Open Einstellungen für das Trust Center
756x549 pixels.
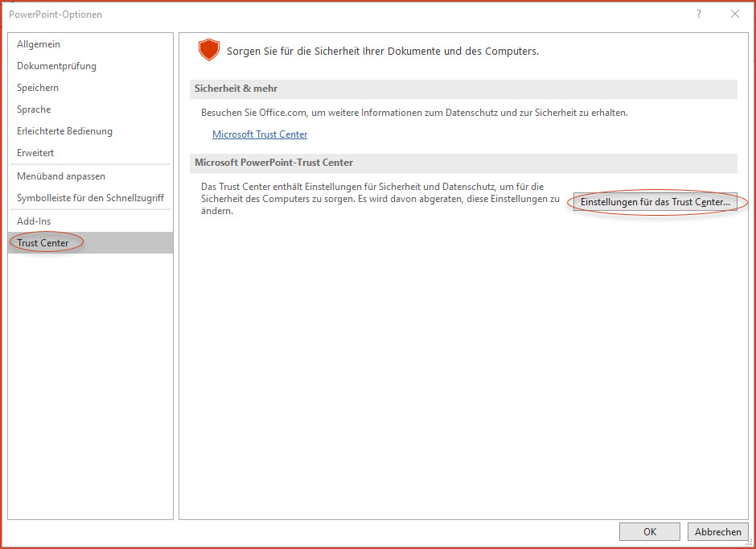point(655,202)
